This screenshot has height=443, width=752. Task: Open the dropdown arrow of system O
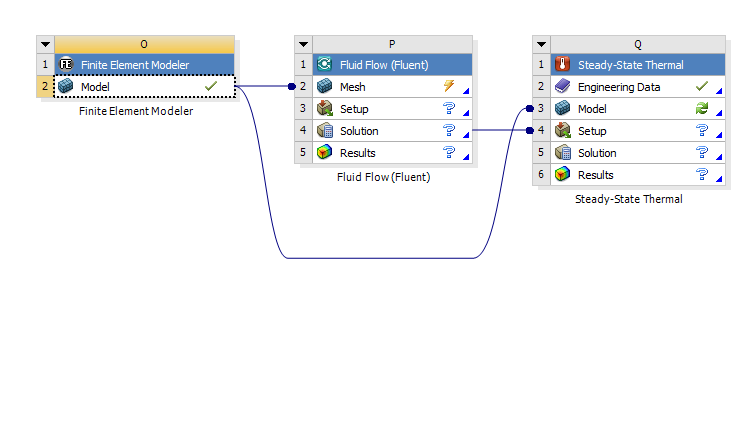[x=46, y=45]
